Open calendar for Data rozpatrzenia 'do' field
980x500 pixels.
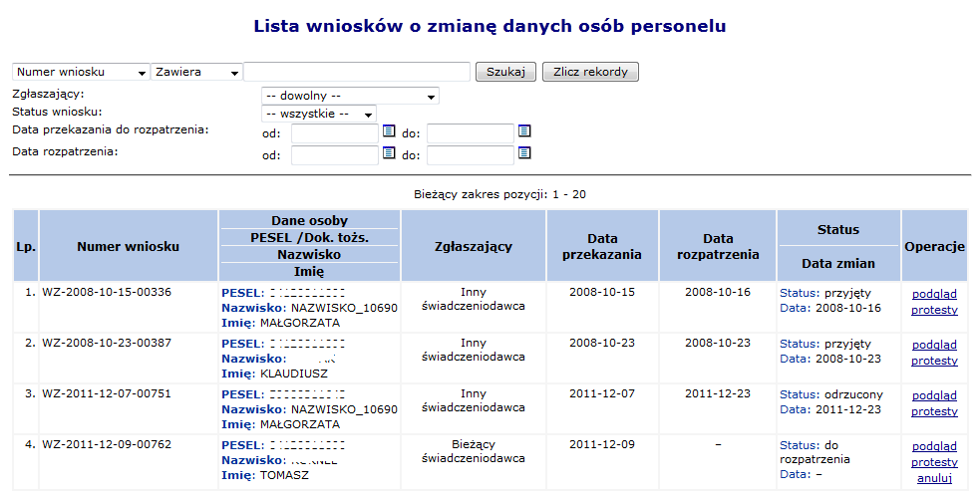pyautogui.click(x=524, y=153)
